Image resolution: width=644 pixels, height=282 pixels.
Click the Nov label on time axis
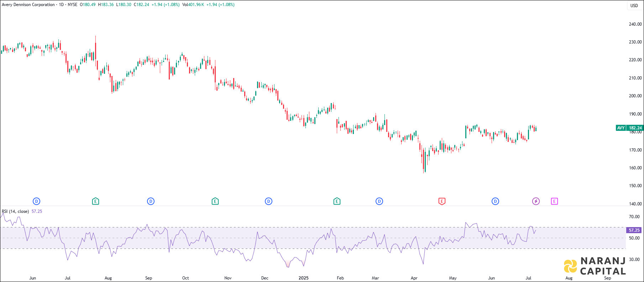228,278
